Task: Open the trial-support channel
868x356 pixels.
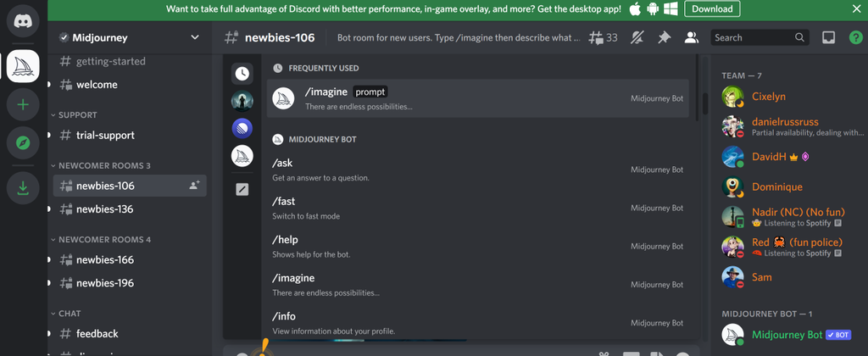Action: [x=105, y=135]
